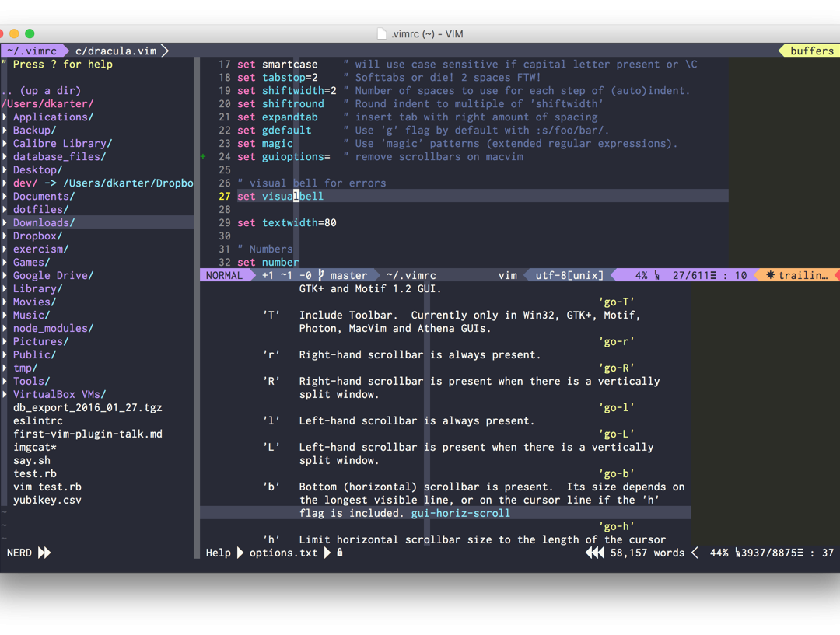Viewport: 840px width, 635px height.
Task: Select the highlighted Downloads/ entry in NERDTree
Action: [x=44, y=222]
